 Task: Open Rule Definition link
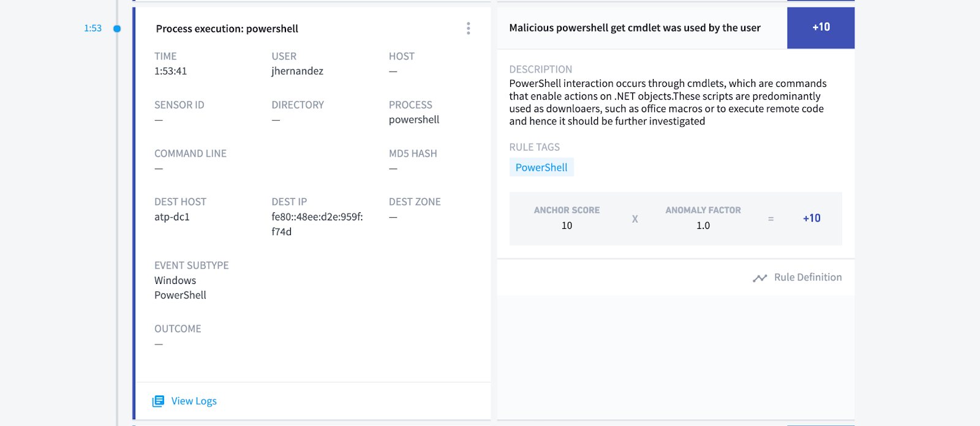[x=807, y=277]
